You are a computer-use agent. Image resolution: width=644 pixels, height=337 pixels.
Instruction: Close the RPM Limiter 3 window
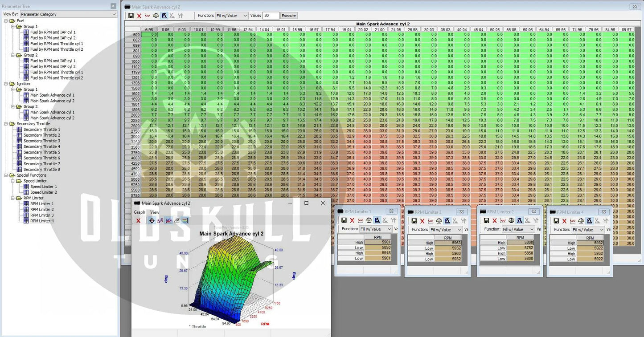coord(462,212)
